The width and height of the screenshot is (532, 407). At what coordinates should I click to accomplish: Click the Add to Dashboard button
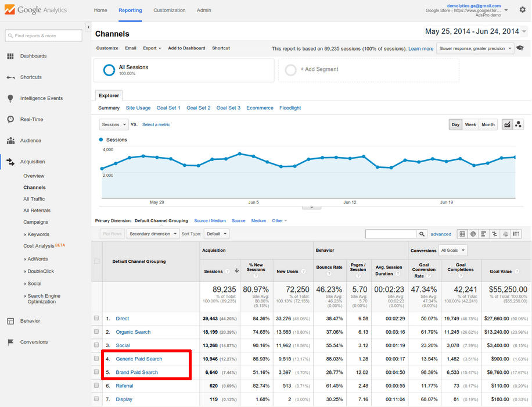pyautogui.click(x=186, y=48)
